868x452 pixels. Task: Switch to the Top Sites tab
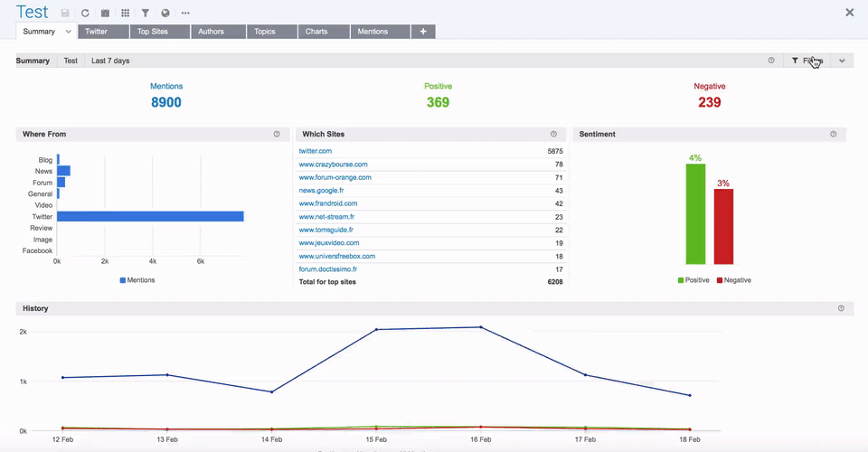(x=156, y=32)
